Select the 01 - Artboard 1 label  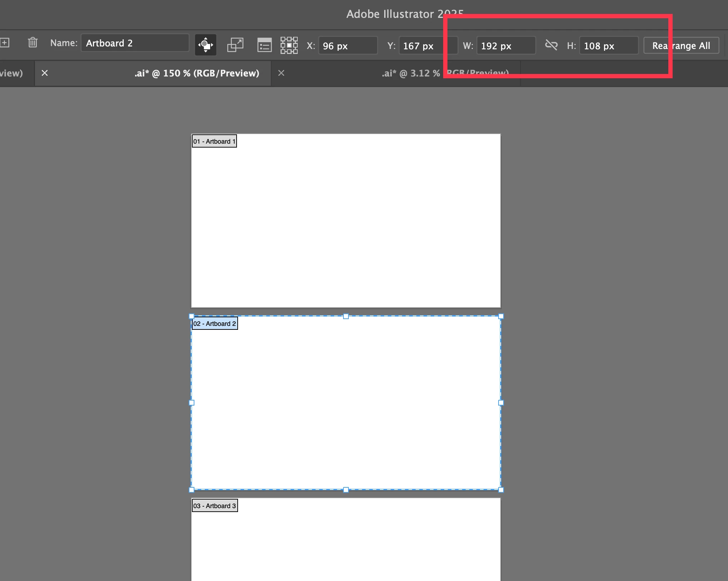tap(214, 141)
